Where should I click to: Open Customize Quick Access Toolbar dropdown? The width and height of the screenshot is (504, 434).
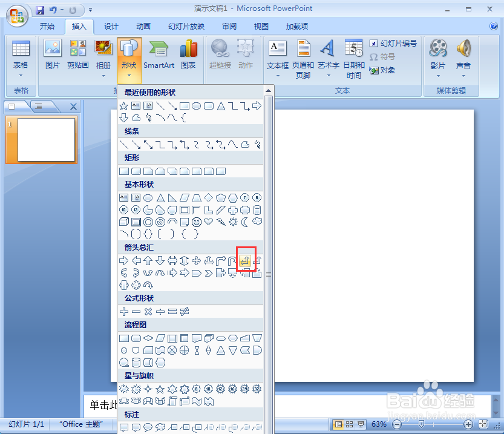[x=91, y=10]
